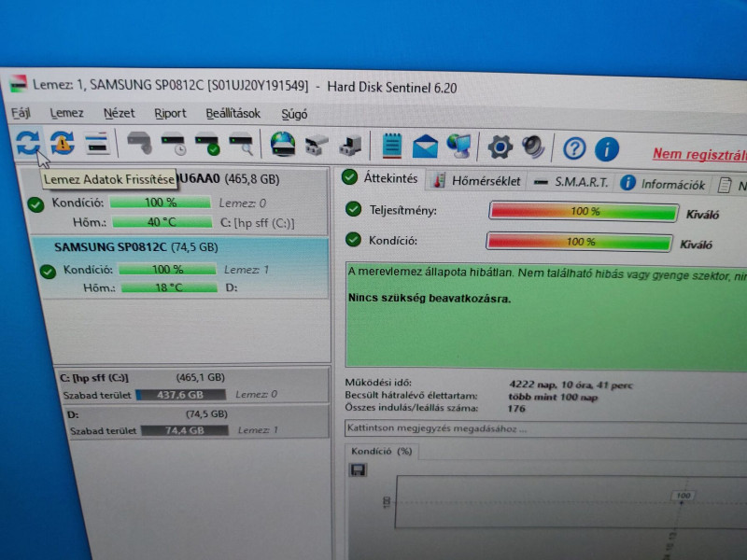Click the green check on SAMSUNG disk Kondíció
Image resolution: width=747 pixels, height=560 pixels.
(x=48, y=272)
